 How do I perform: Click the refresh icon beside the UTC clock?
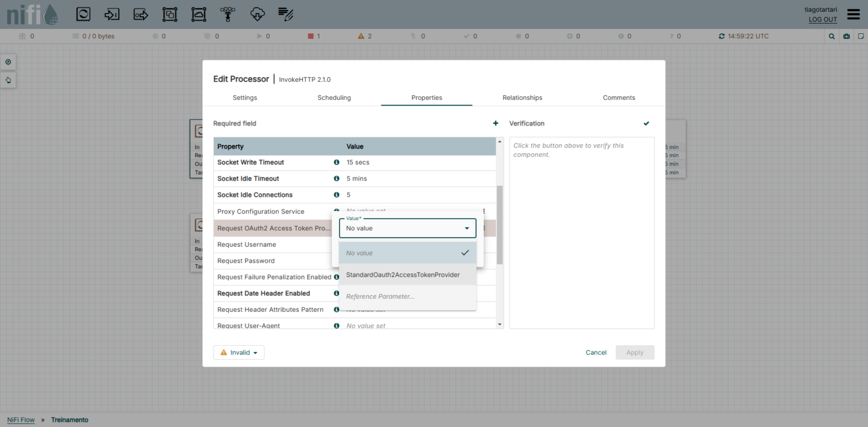[x=721, y=36]
